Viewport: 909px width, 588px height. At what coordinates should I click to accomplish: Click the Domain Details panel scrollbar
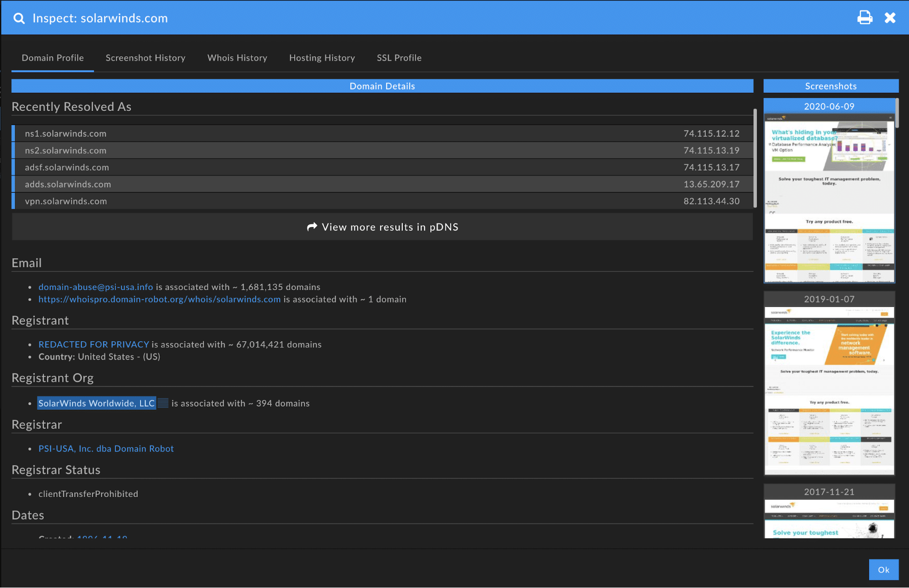pos(755,157)
